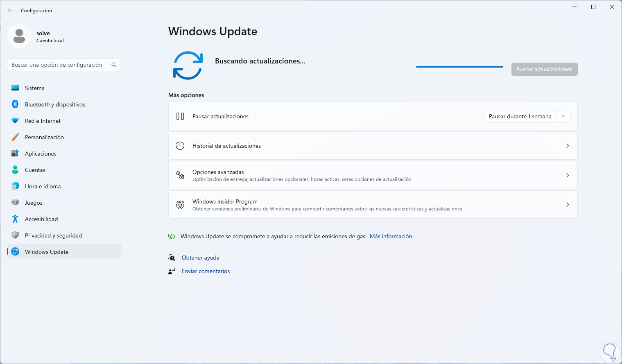
Task: Click the Obtener ayuda link
Action: [x=201, y=258]
